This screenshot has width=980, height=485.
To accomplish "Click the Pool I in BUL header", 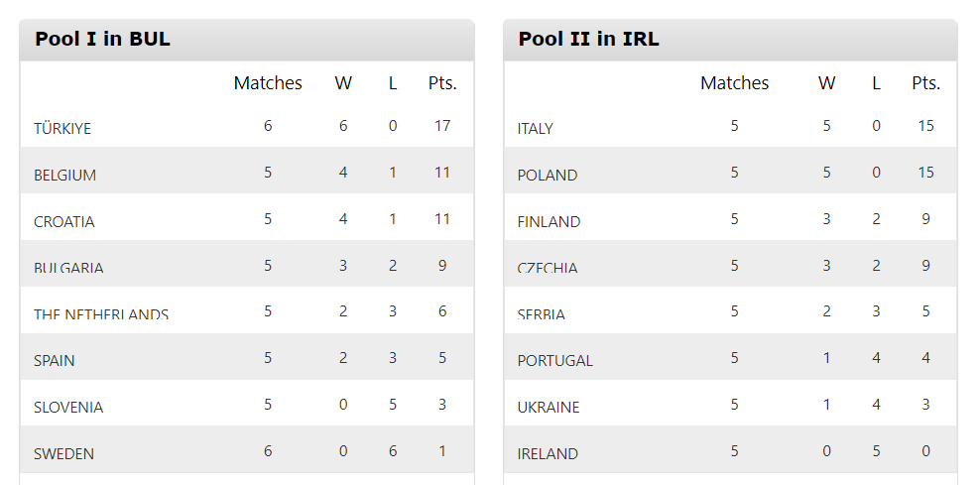I will click(x=102, y=39).
